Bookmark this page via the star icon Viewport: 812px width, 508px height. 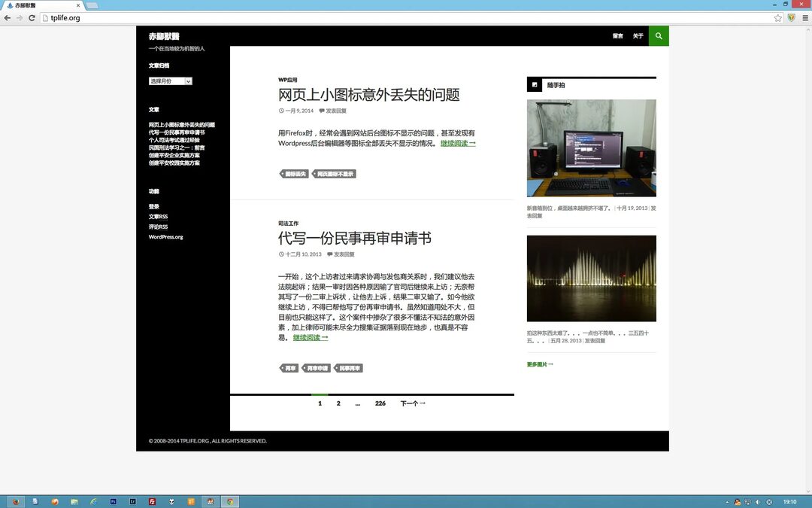778,17
